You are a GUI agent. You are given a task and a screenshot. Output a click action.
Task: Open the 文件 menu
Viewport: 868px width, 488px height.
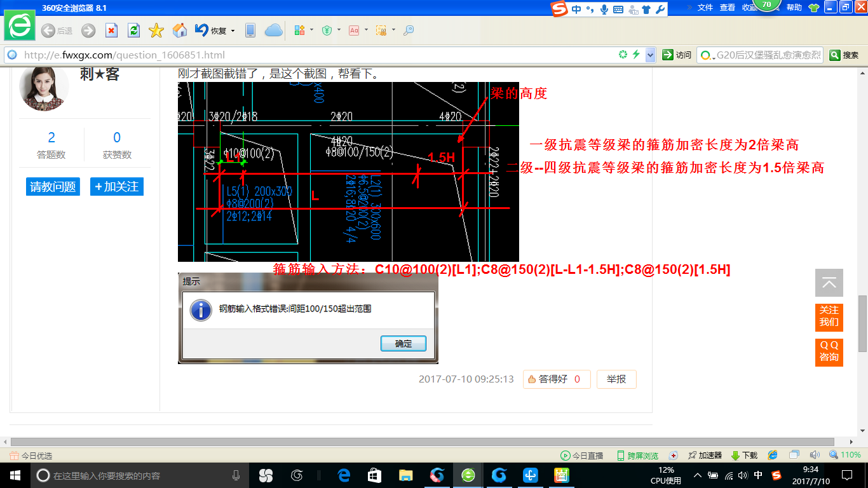[705, 8]
